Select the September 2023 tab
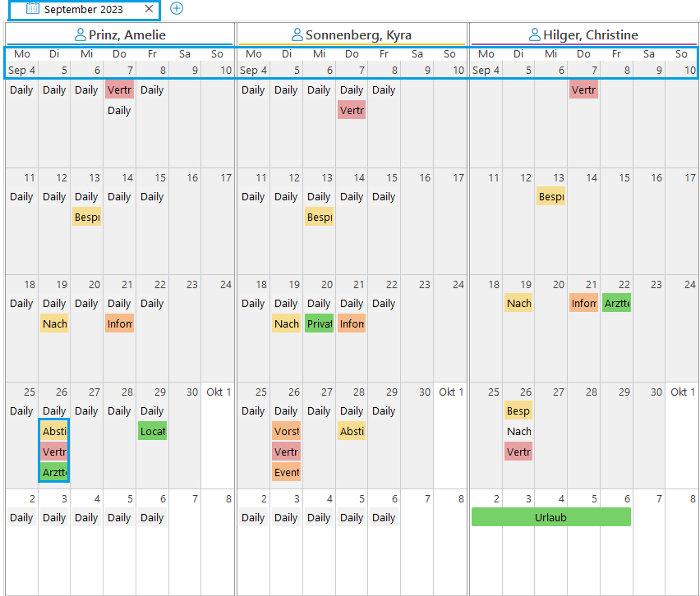This screenshot has width=700, height=596. pyautogui.click(x=83, y=9)
